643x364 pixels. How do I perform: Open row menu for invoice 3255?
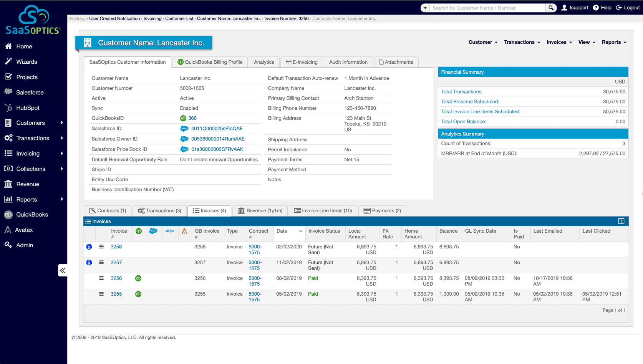[x=101, y=294]
